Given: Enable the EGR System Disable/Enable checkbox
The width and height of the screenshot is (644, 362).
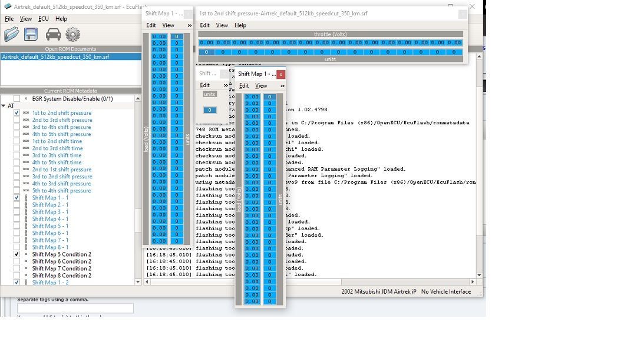Looking at the screenshot, I should (17, 99).
